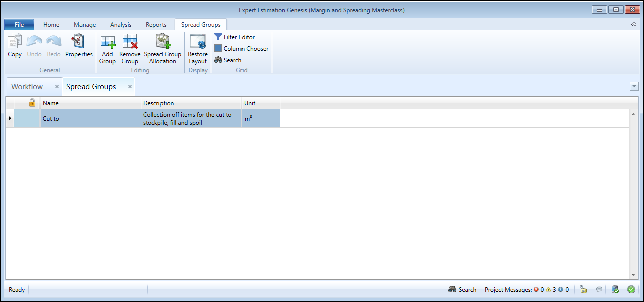Click the padlock icon in the status bar
The image size is (644, 302).
click(x=583, y=289)
